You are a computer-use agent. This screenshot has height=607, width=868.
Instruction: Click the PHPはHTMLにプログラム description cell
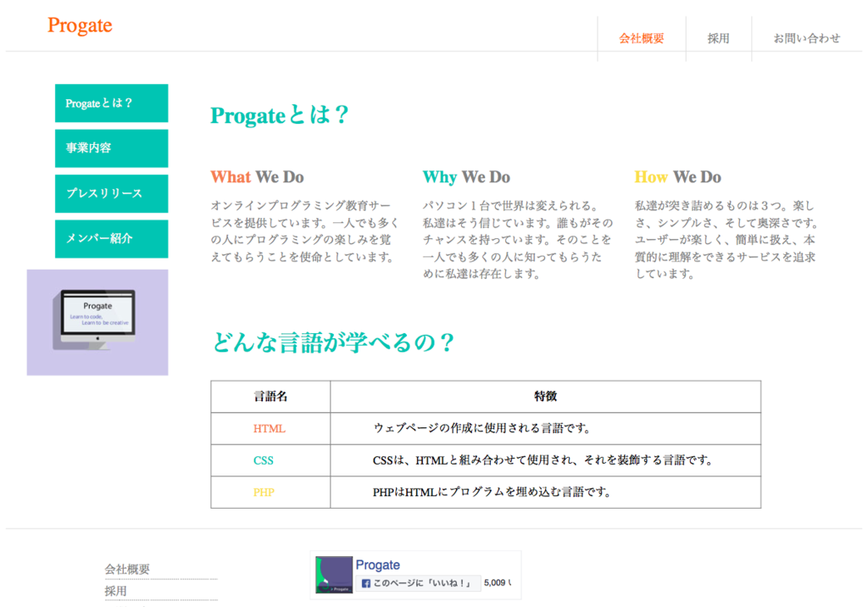(545, 493)
